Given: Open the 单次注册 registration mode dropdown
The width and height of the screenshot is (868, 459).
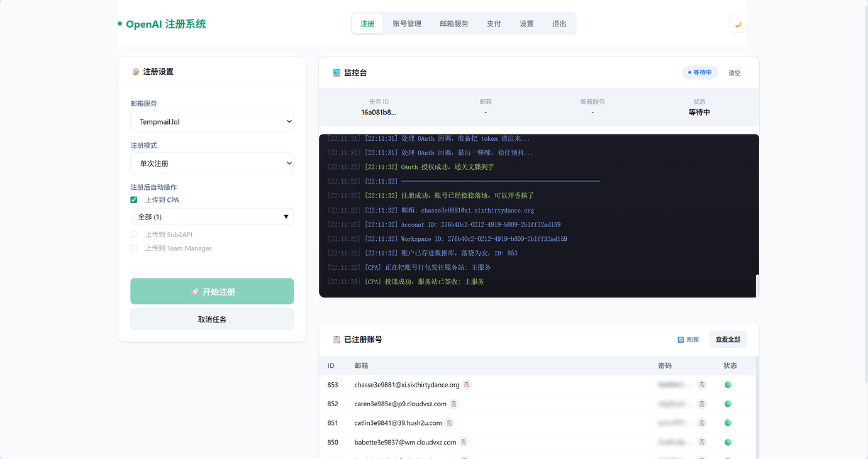Looking at the screenshot, I should 211,163.
